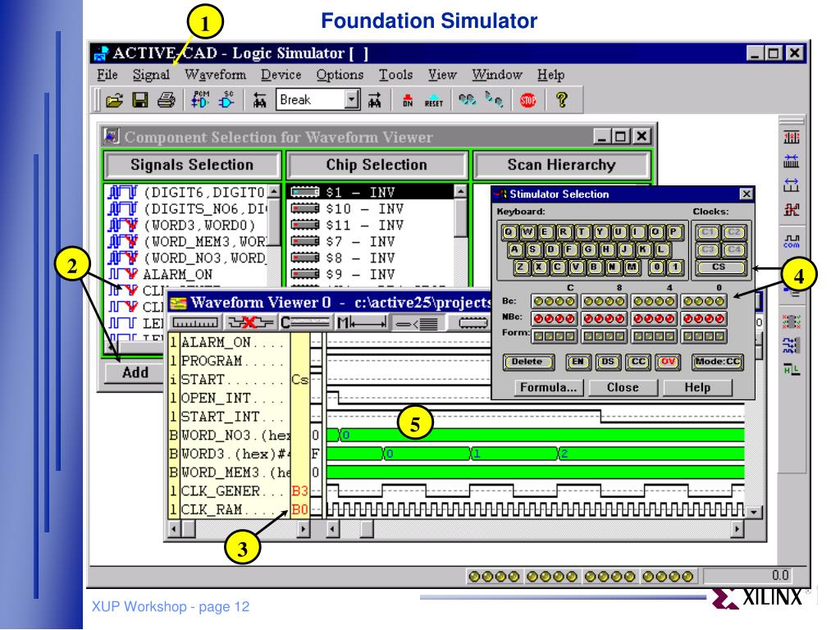Click the SC gate toolbar icon
Viewport: 840px width, 630px height.
pos(226,99)
